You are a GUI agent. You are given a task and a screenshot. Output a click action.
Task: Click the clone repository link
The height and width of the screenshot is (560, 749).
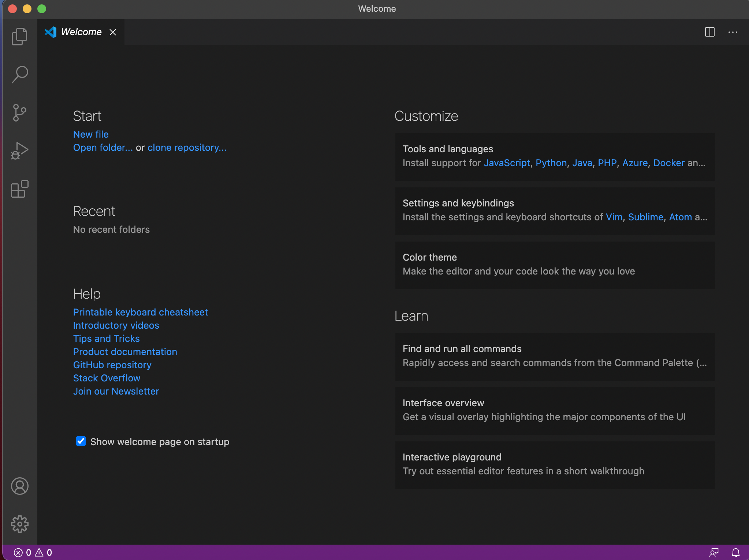click(x=187, y=148)
